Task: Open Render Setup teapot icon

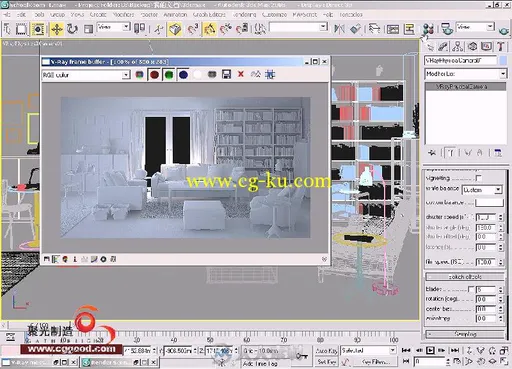Action: 446,29
